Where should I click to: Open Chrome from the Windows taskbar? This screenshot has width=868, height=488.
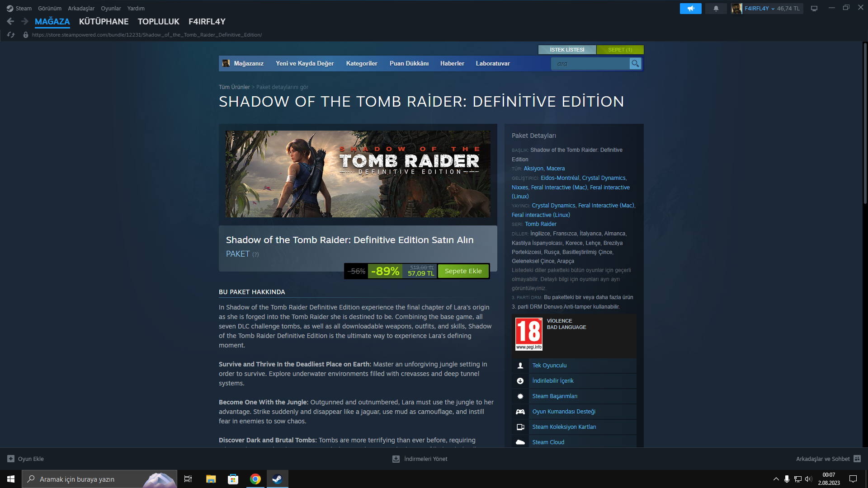click(x=255, y=479)
